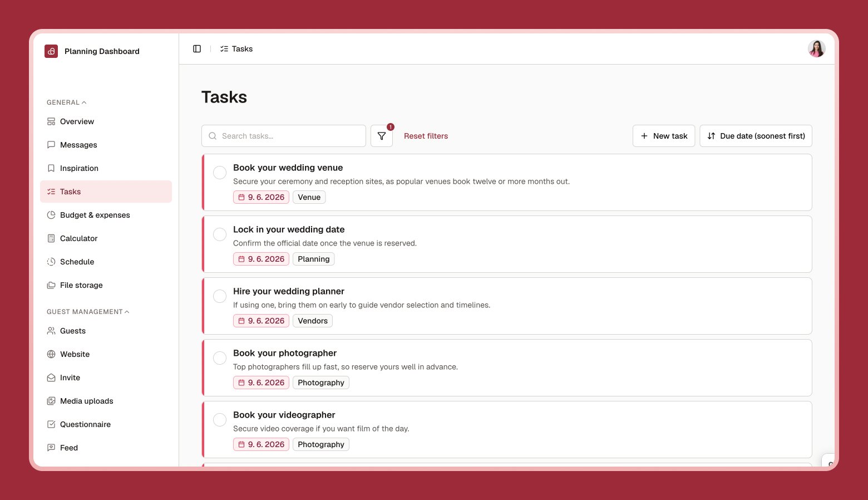
Task: Click the 9. 6. 2026 date on Hire your wedding planner
Action: pyautogui.click(x=261, y=321)
